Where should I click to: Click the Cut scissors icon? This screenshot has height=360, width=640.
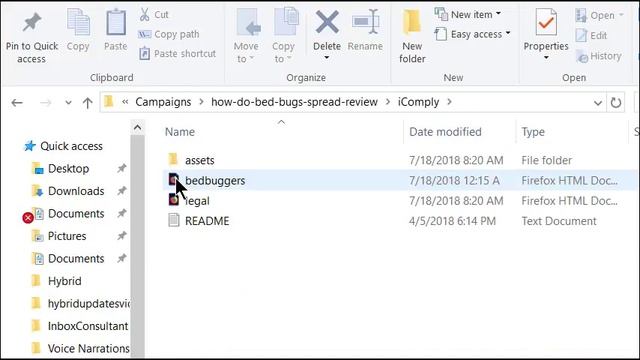click(x=144, y=14)
